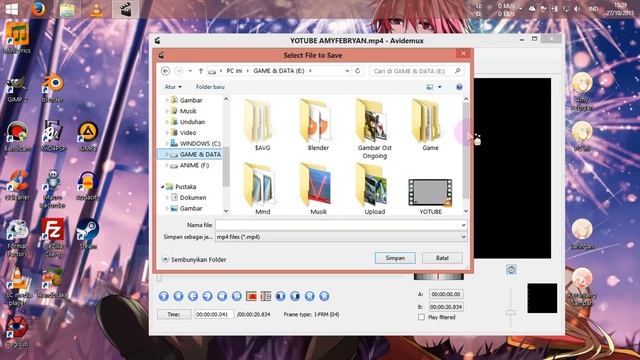Select the Avidemux taskbar icon

point(125,9)
